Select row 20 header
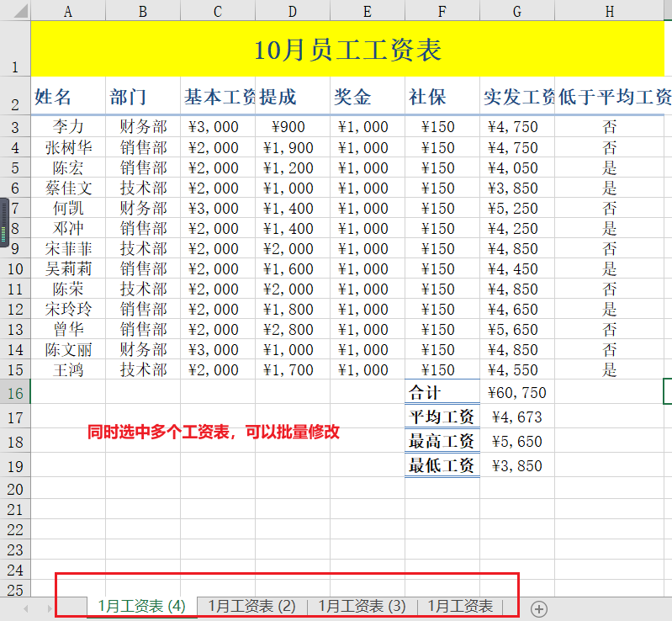The height and width of the screenshot is (621, 672). (15, 489)
